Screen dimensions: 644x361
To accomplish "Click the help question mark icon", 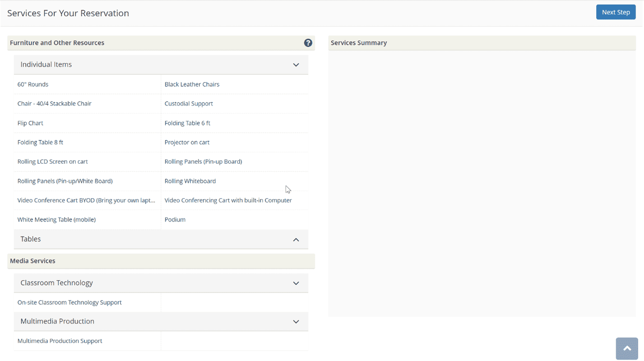I will click(x=308, y=43).
